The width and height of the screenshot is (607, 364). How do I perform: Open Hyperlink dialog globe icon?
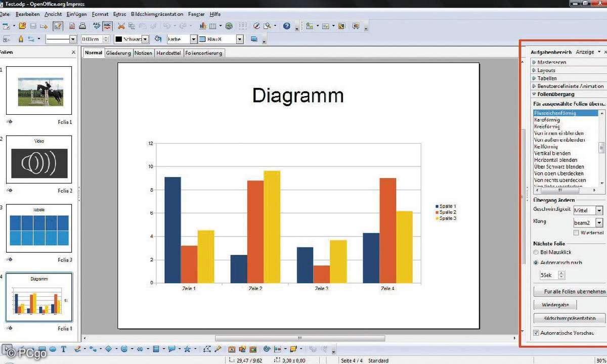tap(229, 26)
